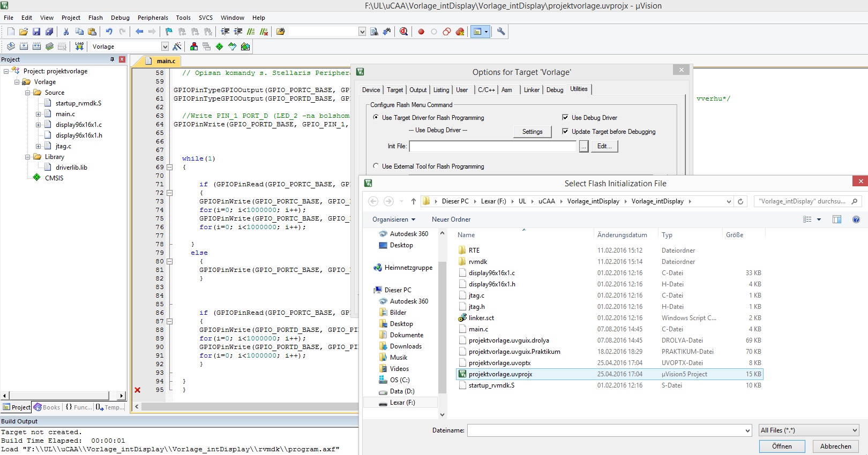Click the refresh icon beside address bar

[740, 202]
